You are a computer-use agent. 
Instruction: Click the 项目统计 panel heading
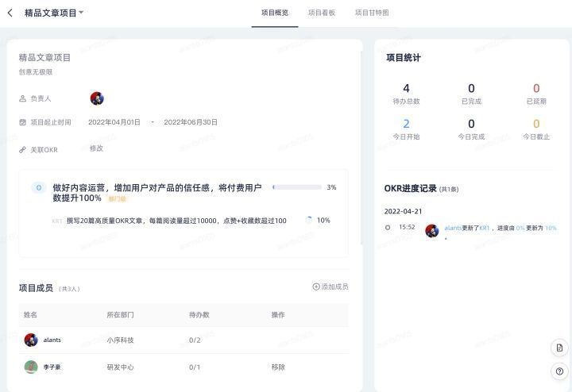pos(404,58)
